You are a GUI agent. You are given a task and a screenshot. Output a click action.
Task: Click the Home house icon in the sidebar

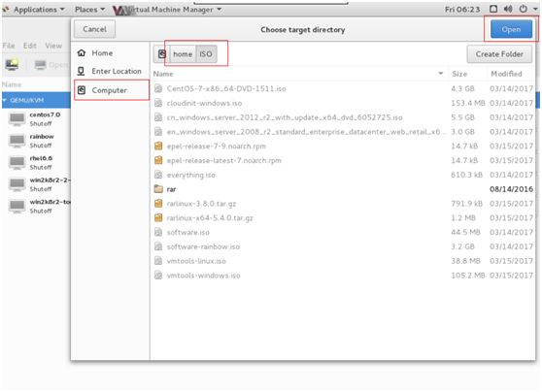82,52
